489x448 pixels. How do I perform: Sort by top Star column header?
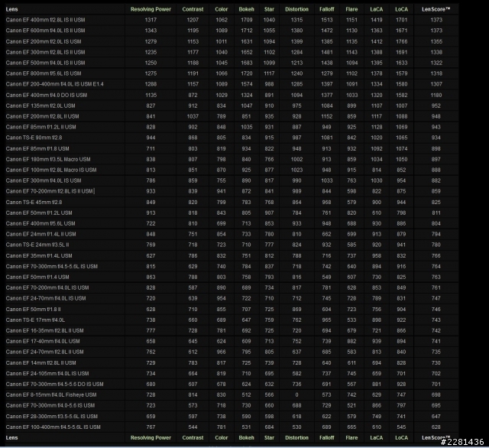pyautogui.click(x=269, y=9)
